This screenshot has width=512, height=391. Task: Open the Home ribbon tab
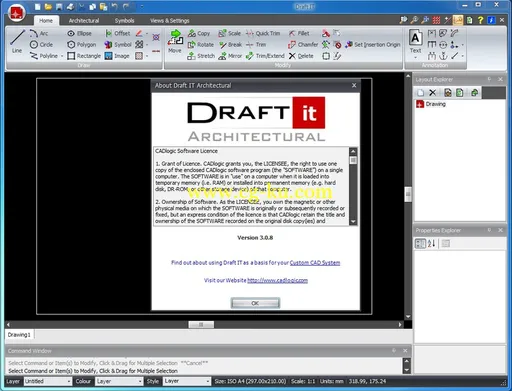click(46, 21)
